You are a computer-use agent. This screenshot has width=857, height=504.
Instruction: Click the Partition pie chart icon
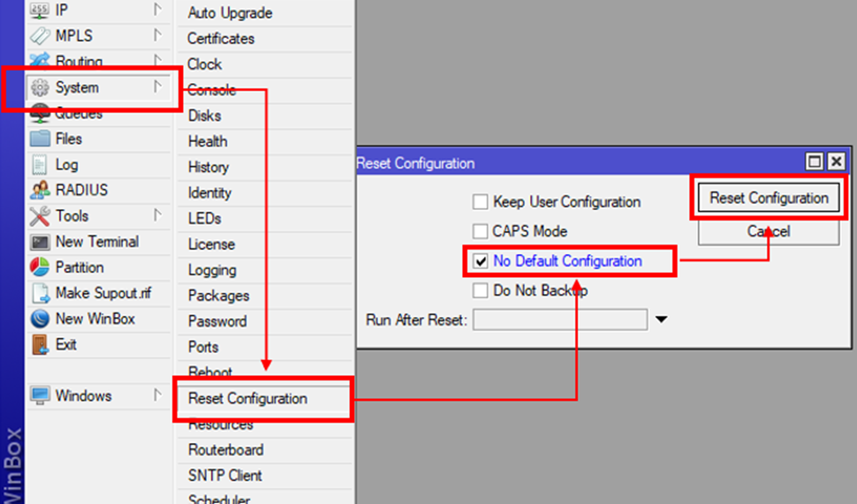pyautogui.click(x=40, y=267)
